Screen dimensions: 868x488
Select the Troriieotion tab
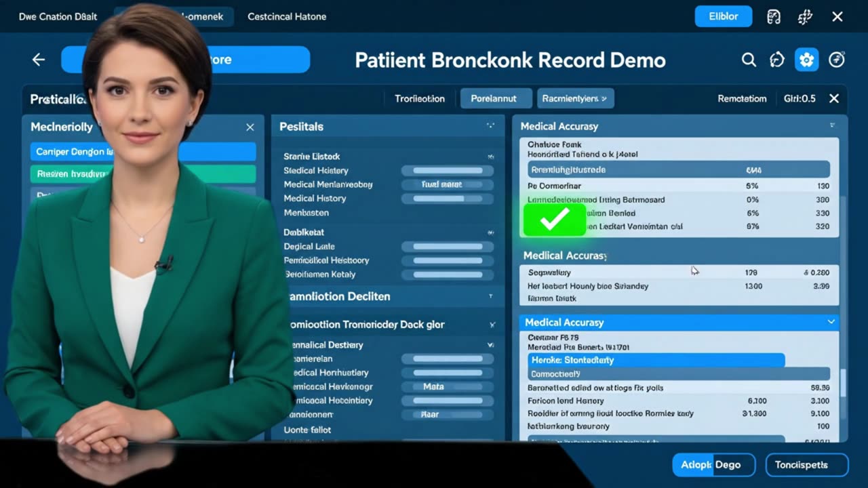tap(420, 98)
